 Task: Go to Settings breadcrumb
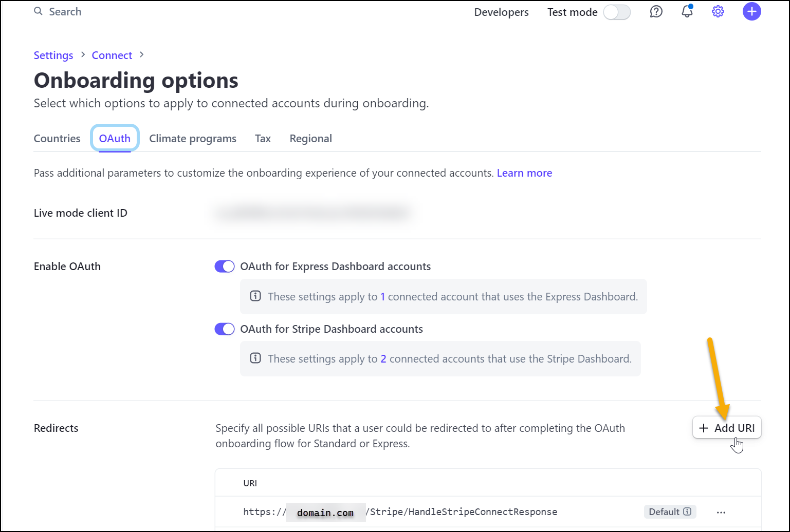coord(53,55)
